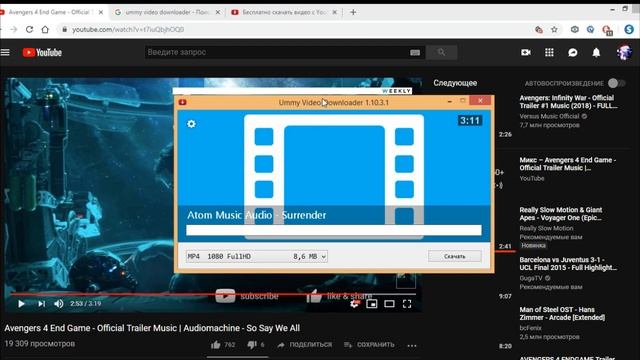Skip to next video in player
The image size is (640, 360).
coord(41,304)
